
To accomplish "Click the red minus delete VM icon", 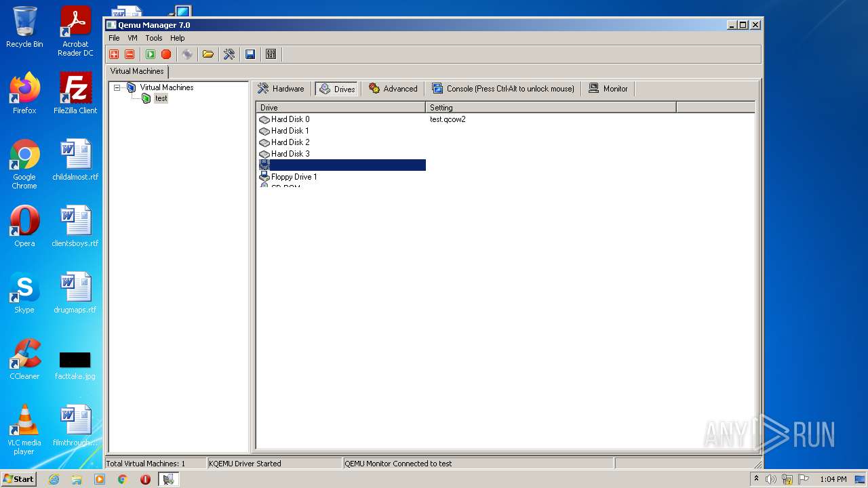I will click(x=130, y=54).
